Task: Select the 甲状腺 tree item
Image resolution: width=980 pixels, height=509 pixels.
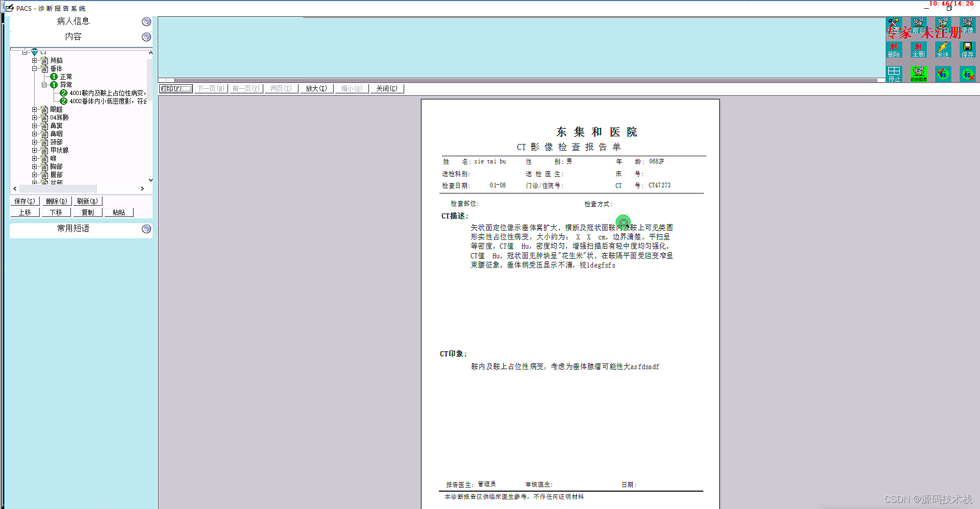Action: tap(59, 150)
